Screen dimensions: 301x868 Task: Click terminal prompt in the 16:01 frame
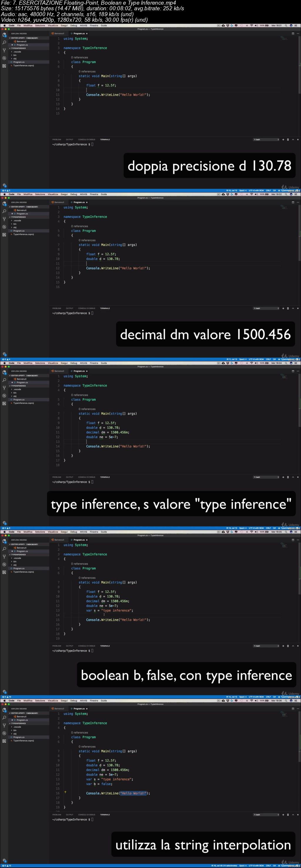click(x=73, y=144)
